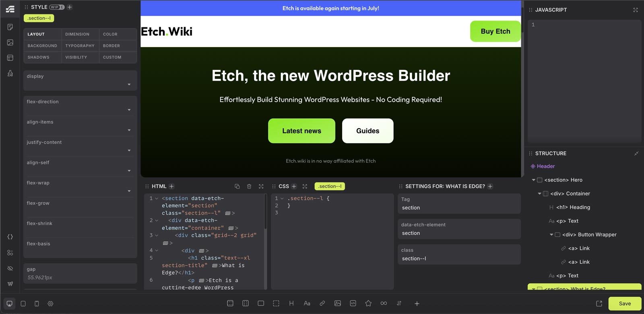Click the plus icon in bottom toolbar
The height and width of the screenshot is (314, 644).
click(x=417, y=304)
